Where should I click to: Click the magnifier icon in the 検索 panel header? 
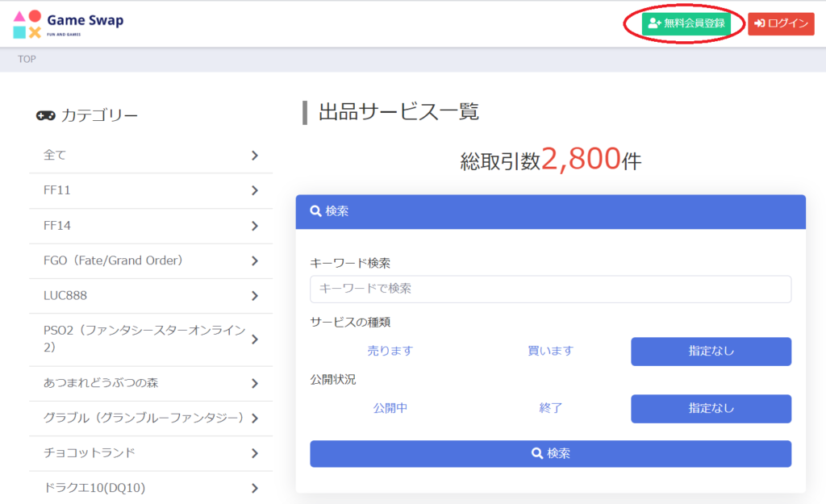[x=315, y=211]
